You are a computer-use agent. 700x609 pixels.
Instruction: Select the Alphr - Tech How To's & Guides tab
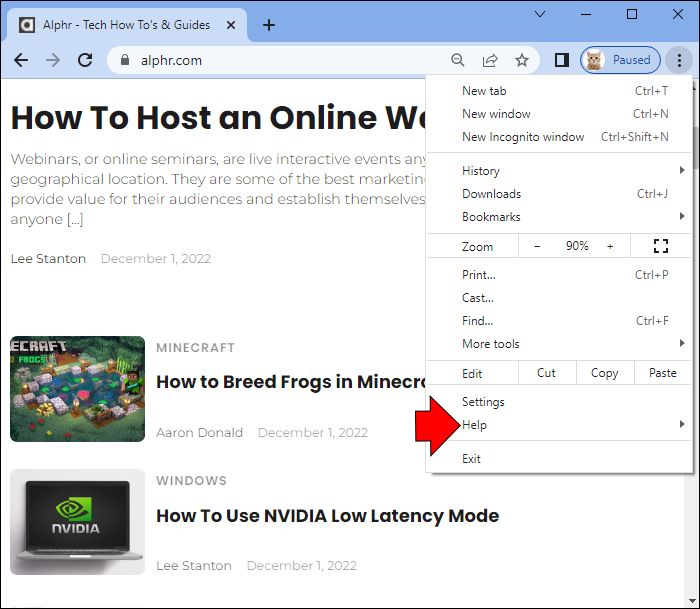[127, 25]
